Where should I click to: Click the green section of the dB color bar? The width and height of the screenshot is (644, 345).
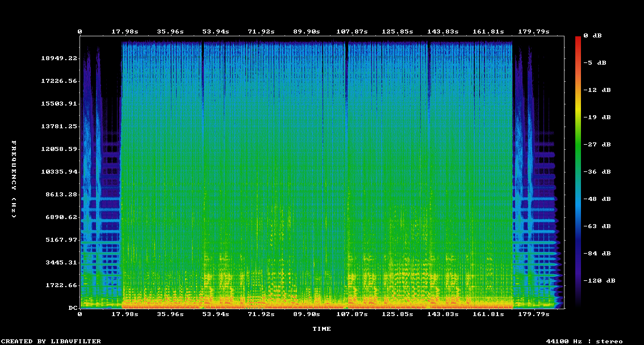point(578,145)
